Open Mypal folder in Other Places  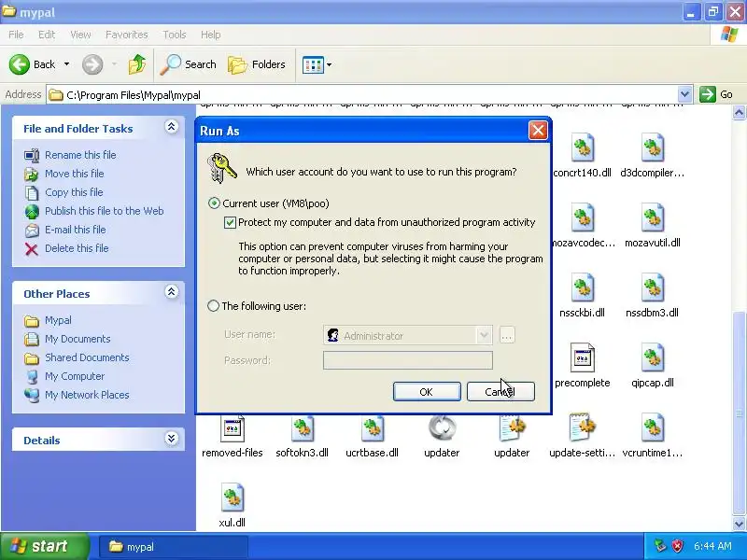coord(58,320)
